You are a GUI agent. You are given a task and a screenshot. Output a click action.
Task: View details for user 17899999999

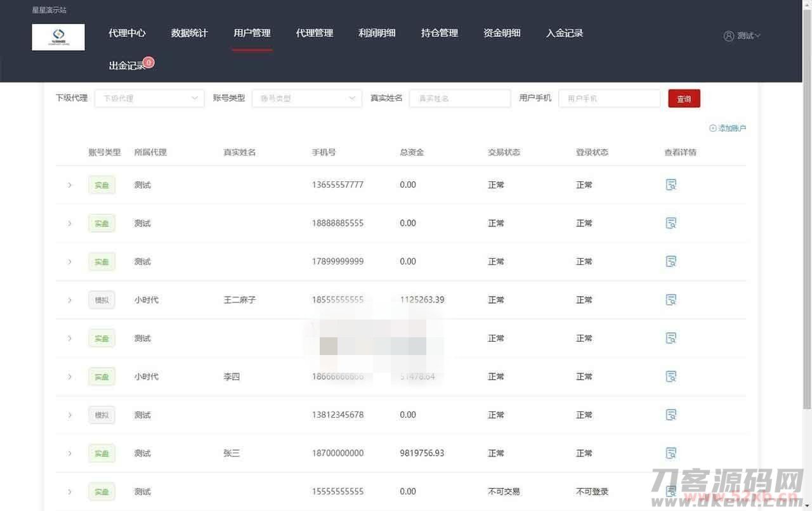(x=671, y=262)
